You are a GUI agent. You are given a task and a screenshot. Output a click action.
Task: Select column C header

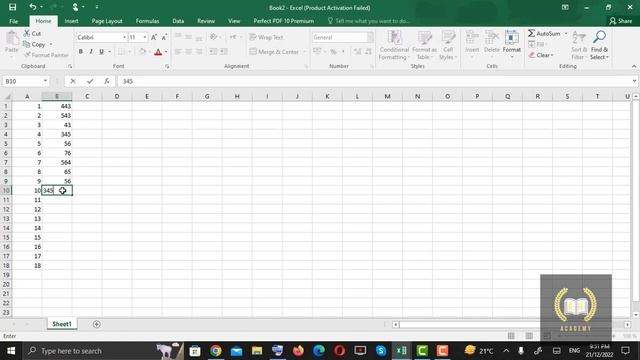(87, 96)
